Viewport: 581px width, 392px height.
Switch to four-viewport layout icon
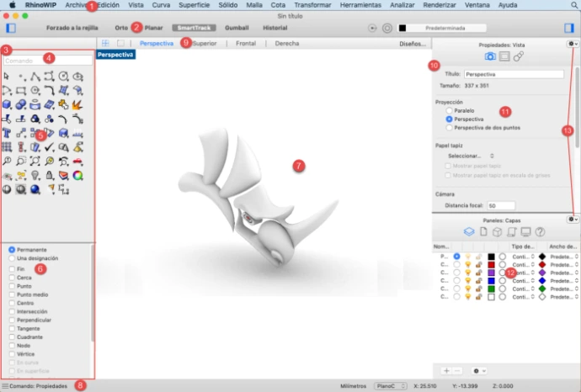[105, 43]
